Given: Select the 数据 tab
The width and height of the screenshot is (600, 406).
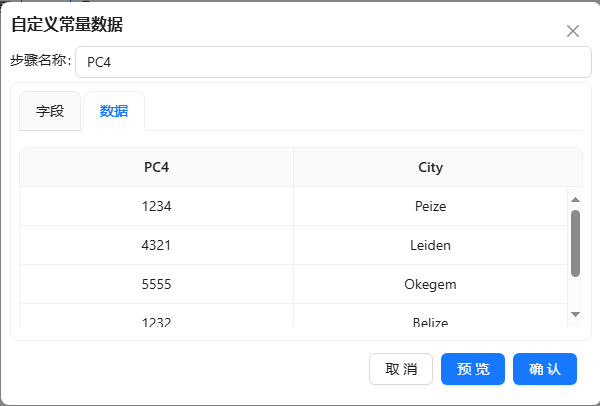Looking at the screenshot, I should (114, 112).
